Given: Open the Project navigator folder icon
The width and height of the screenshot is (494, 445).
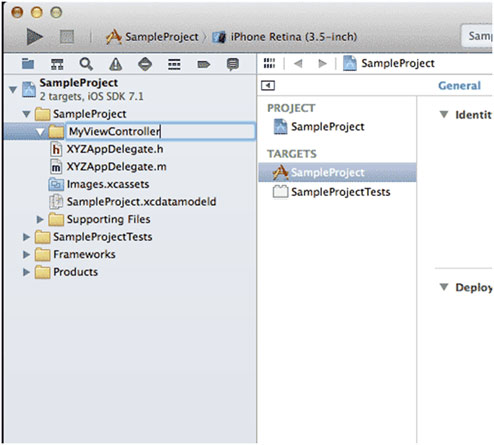Looking at the screenshot, I should 28,64.
